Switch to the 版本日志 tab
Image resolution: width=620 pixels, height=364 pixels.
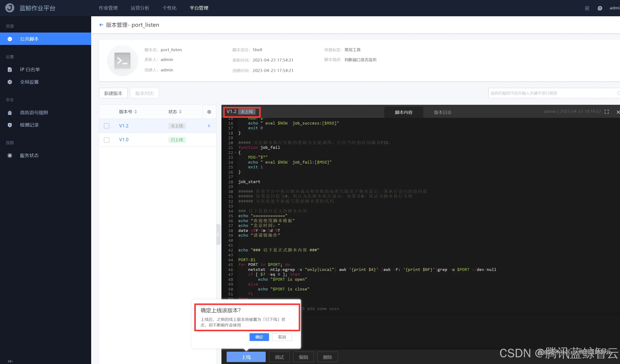(x=442, y=112)
